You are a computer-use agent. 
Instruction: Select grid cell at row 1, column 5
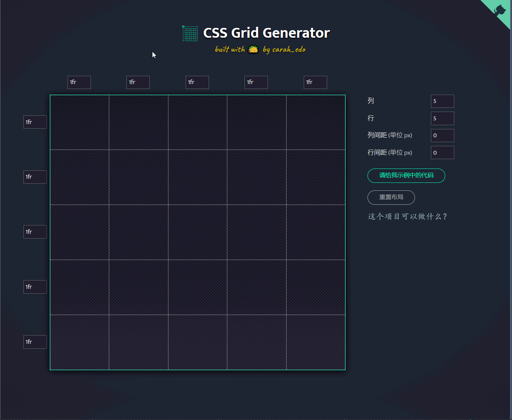coord(316,123)
